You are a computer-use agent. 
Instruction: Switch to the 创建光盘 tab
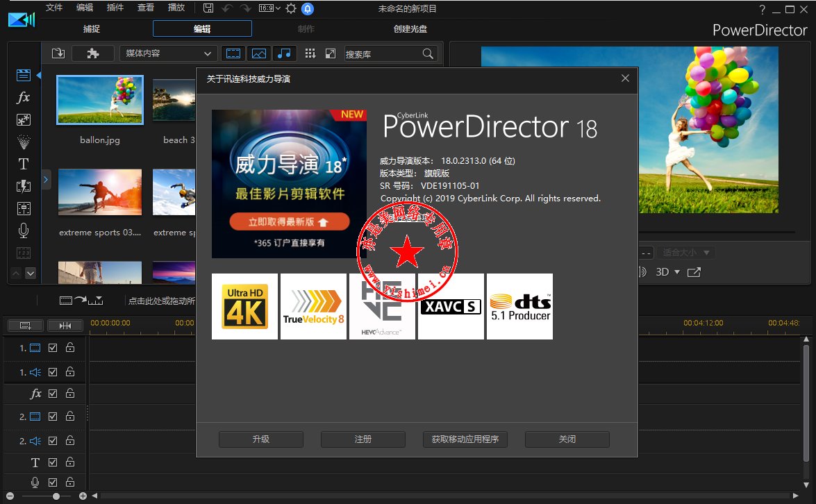[x=410, y=29]
